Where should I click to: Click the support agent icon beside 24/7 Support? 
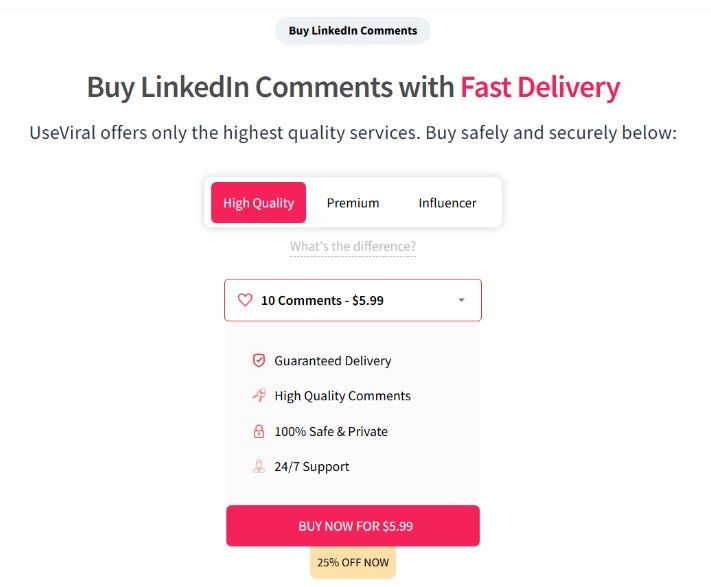pyautogui.click(x=259, y=467)
